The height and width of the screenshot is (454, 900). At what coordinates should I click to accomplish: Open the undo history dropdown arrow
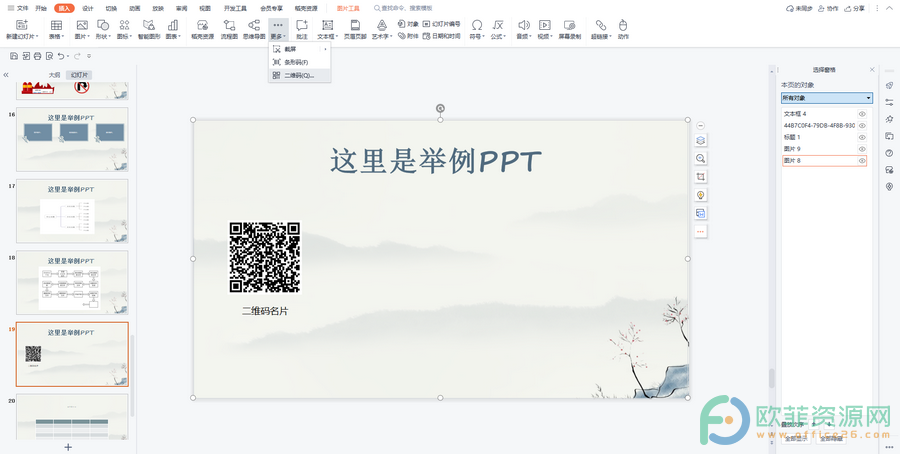point(68,56)
